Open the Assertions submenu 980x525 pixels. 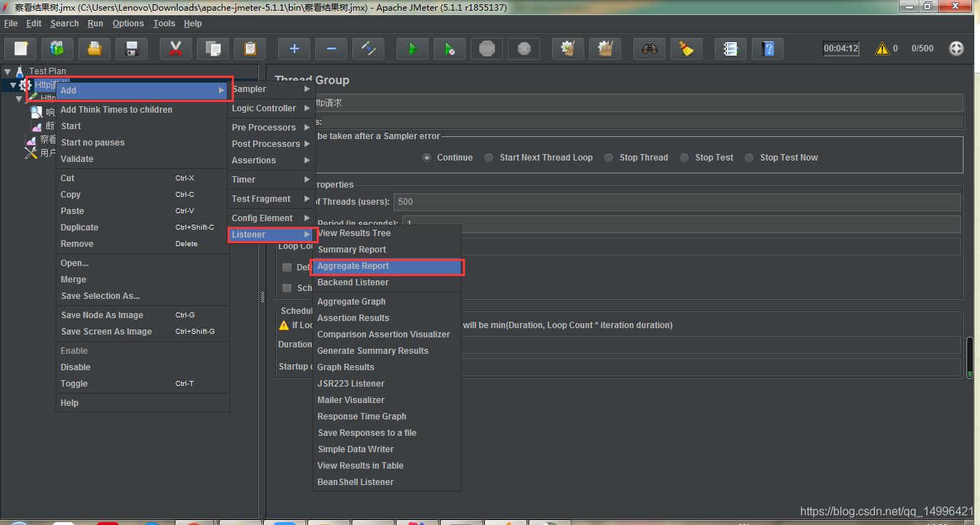[272, 160]
